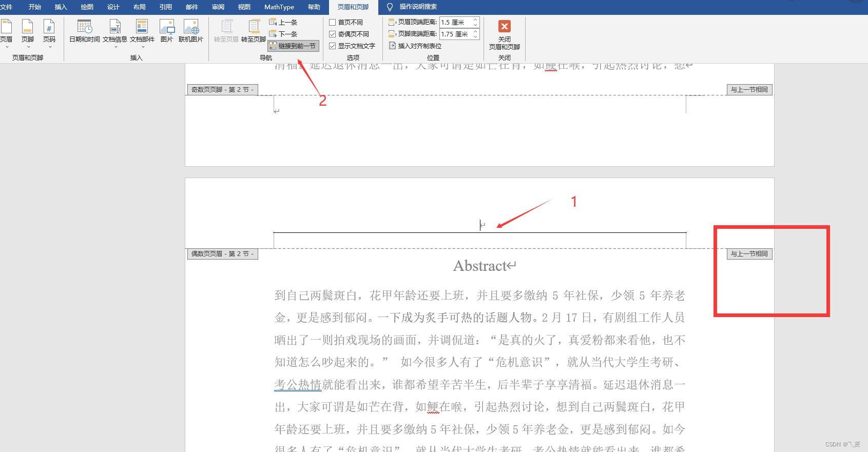The width and height of the screenshot is (868, 452).
Task: Open the 审阅 Review tab
Action: coord(218,7)
